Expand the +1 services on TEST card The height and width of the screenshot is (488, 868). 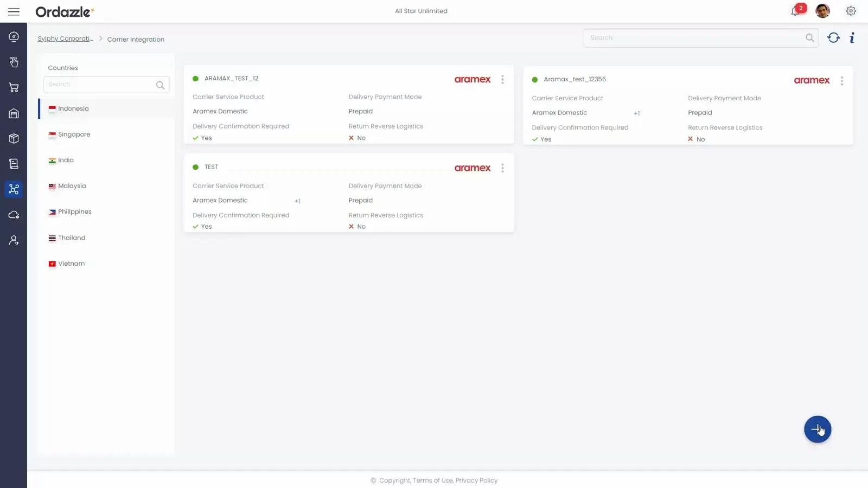click(x=297, y=201)
